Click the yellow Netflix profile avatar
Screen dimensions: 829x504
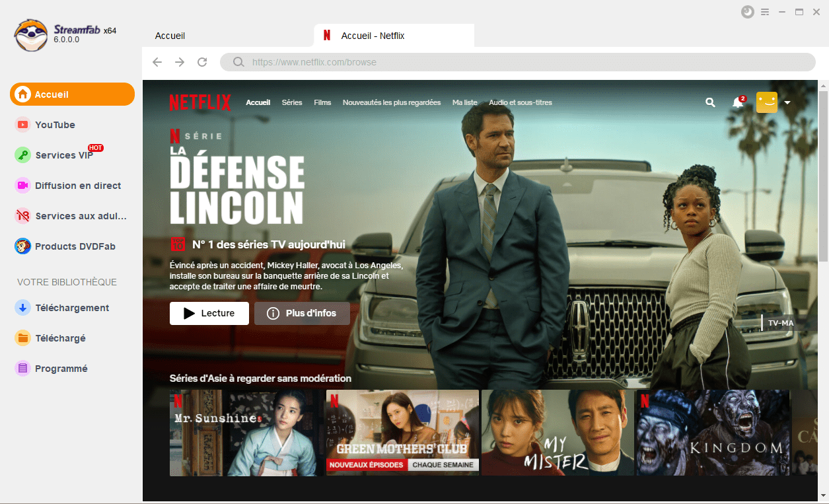tap(767, 102)
